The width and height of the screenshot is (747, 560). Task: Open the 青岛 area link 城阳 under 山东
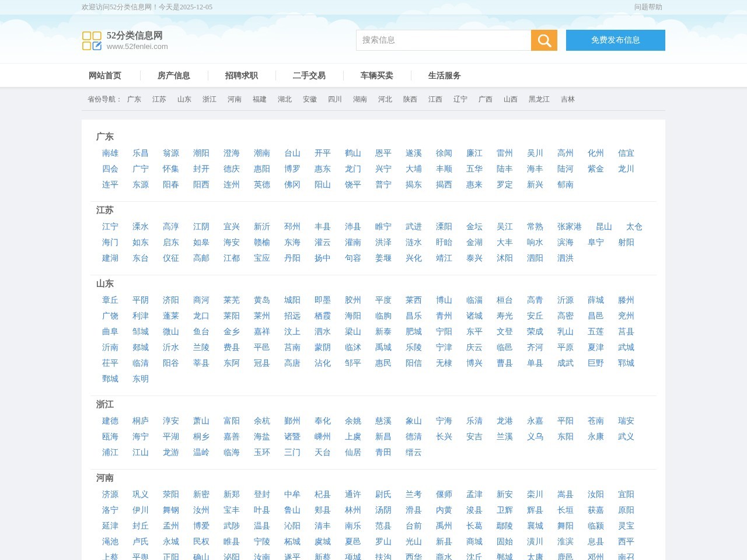coord(292,300)
